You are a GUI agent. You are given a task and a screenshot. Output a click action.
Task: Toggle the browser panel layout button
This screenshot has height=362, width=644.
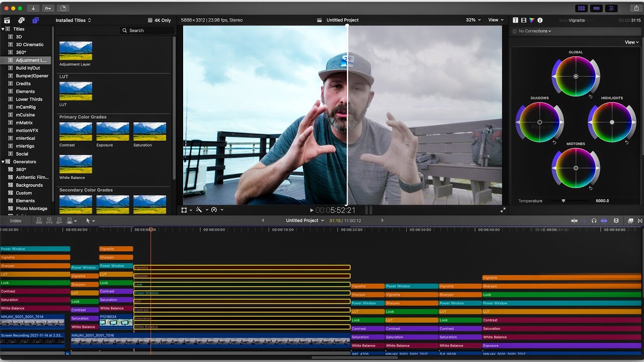[582, 8]
